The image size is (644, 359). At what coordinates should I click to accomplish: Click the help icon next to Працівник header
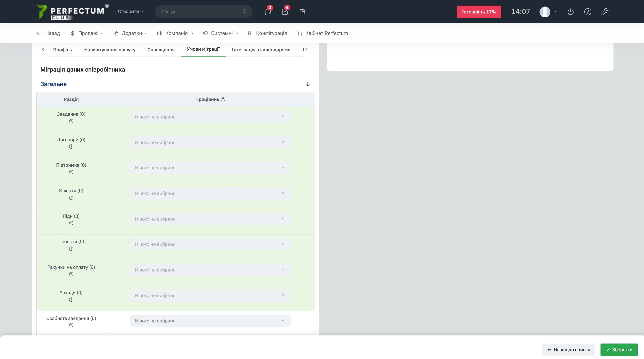223,99
